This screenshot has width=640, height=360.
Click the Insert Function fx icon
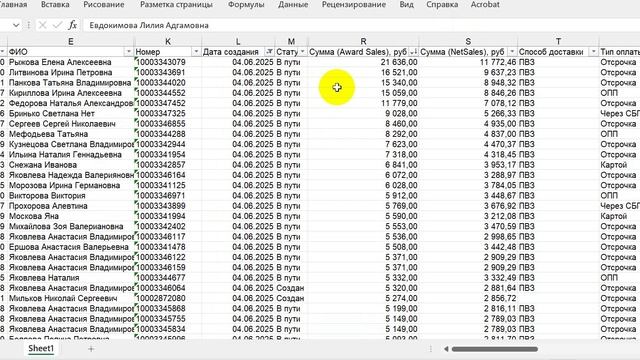[x=72, y=25]
